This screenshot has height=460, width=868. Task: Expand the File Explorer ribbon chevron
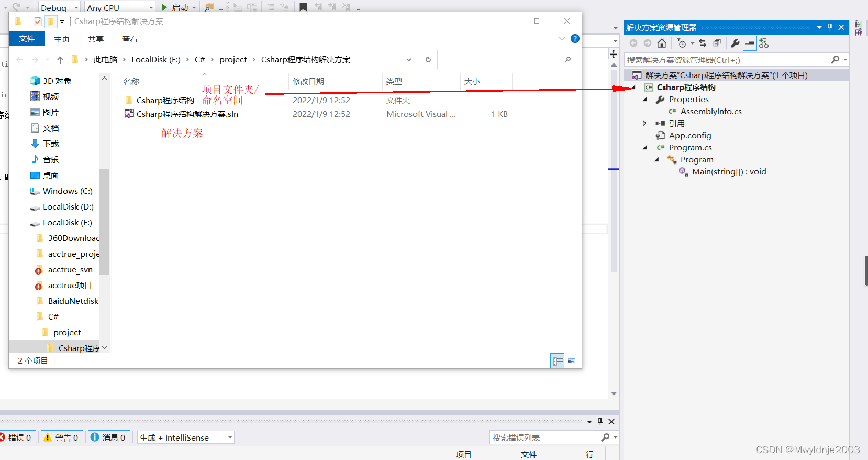tap(562, 38)
